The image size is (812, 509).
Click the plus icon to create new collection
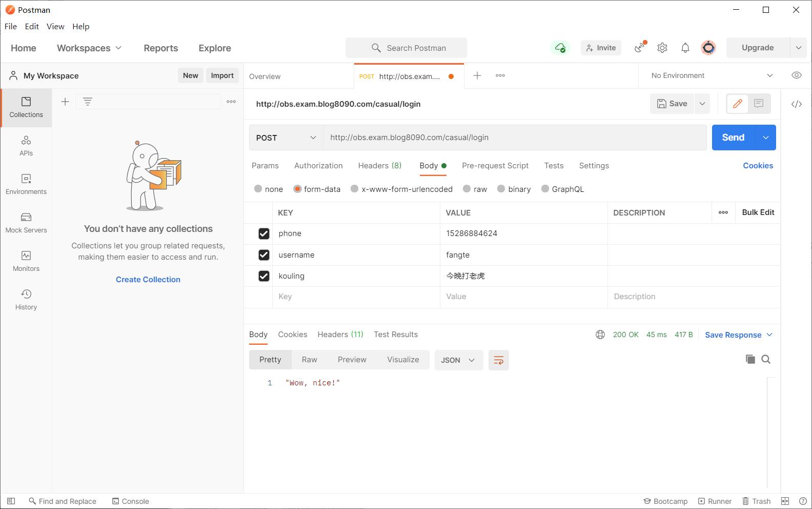pyautogui.click(x=65, y=102)
